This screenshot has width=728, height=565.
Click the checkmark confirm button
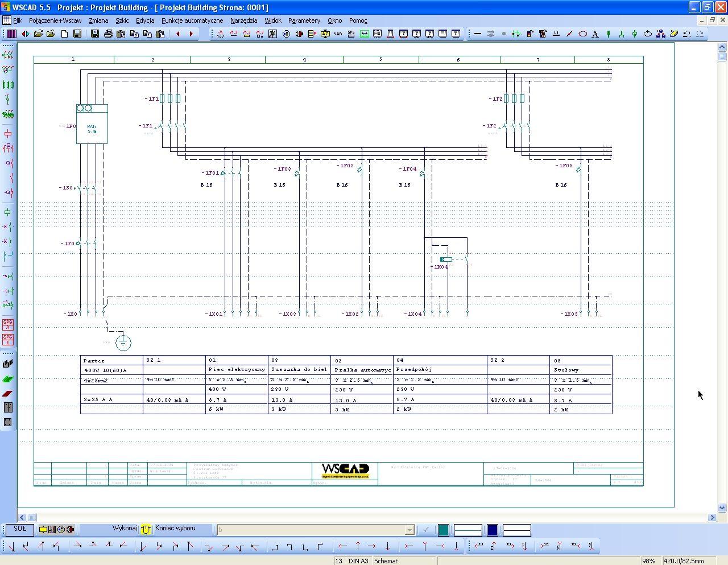425,530
